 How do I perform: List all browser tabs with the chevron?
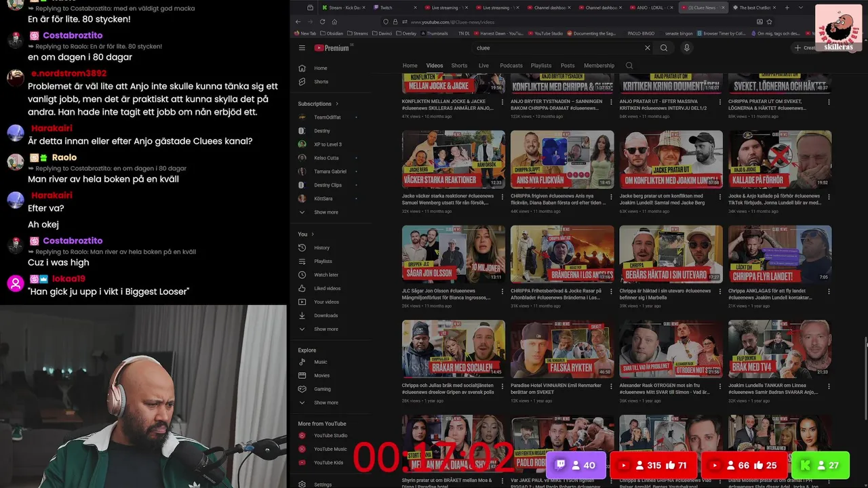tap(801, 7)
